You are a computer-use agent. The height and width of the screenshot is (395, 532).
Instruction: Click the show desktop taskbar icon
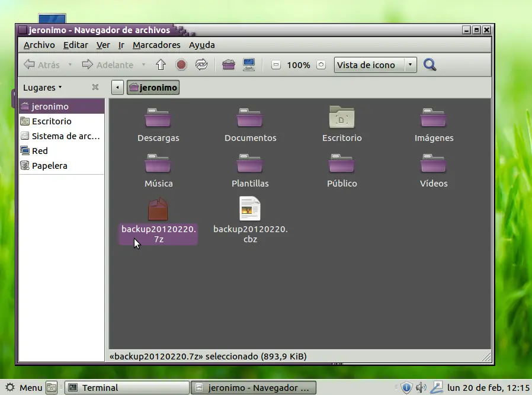point(52,387)
